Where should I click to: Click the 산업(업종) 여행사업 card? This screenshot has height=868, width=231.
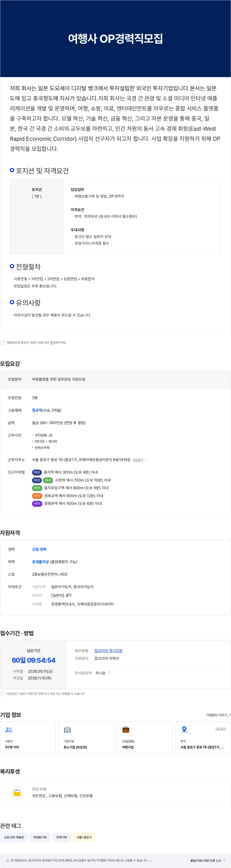coord(145,738)
